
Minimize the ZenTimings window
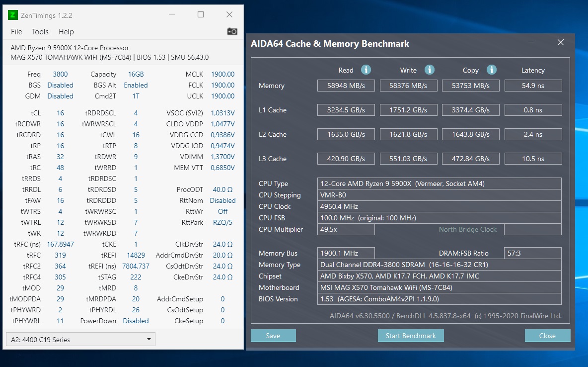tap(172, 14)
